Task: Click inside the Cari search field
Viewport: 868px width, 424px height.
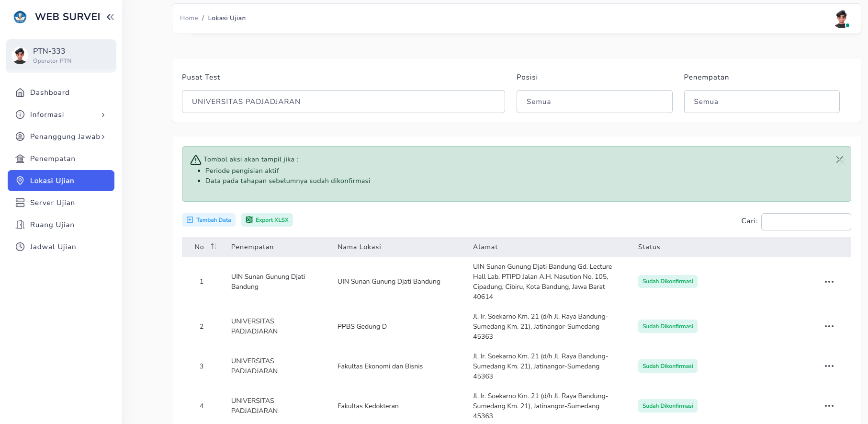Action: click(806, 222)
